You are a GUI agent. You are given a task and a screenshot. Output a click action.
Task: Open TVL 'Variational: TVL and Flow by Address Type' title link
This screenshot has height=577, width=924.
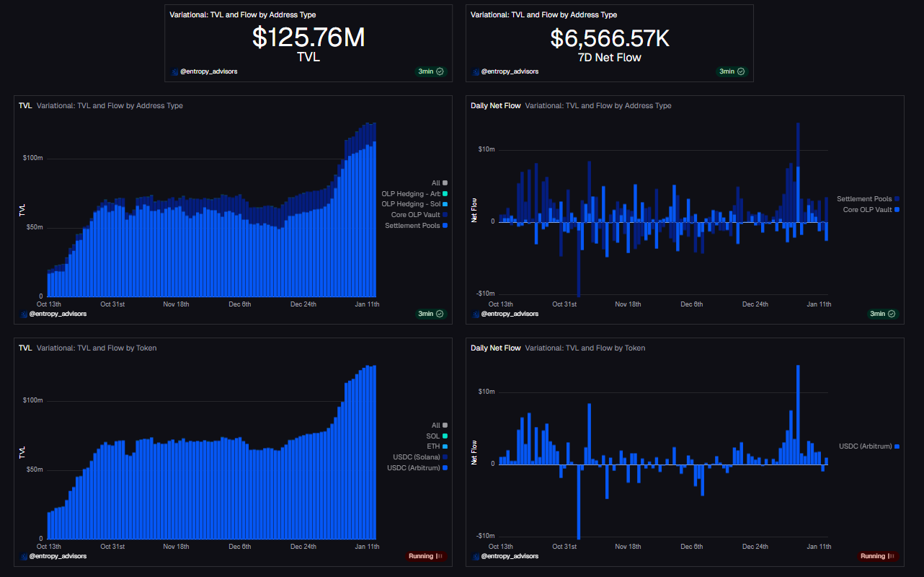(x=110, y=106)
